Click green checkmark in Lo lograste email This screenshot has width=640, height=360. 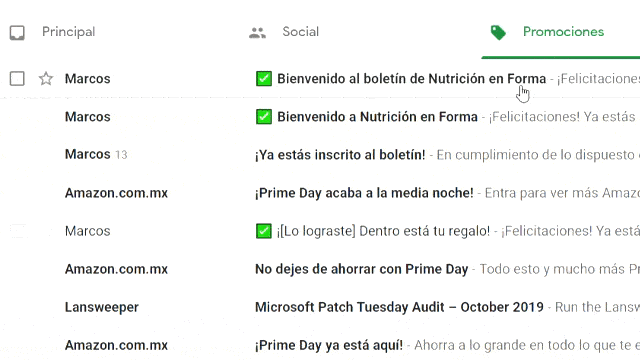[x=264, y=231]
